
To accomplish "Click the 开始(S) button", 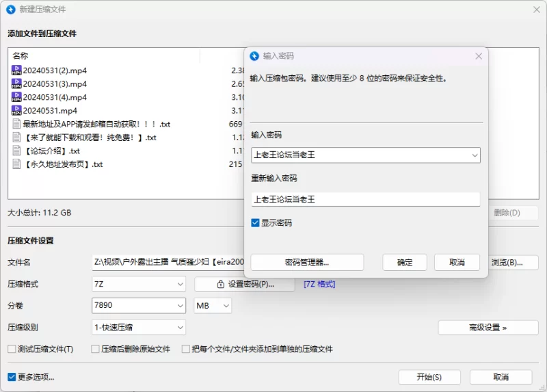I will pyautogui.click(x=429, y=377).
